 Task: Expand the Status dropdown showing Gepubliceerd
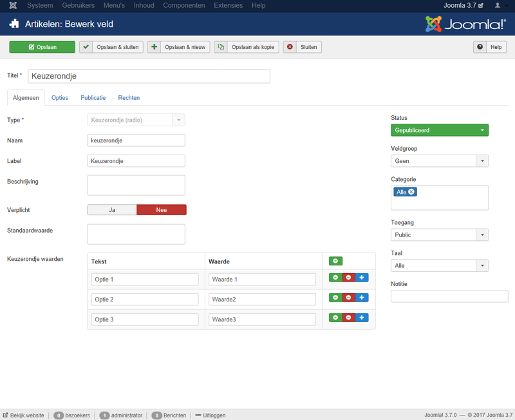439,130
